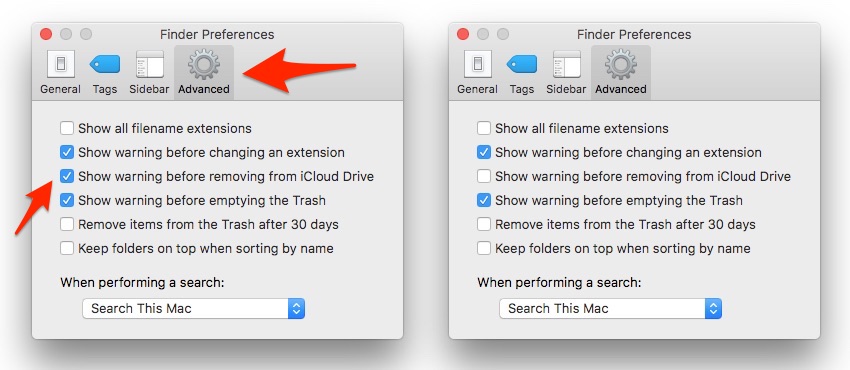Open Search This Mac dropdown in right window
This screenshot has height=370, width=850.
point(610,309)
